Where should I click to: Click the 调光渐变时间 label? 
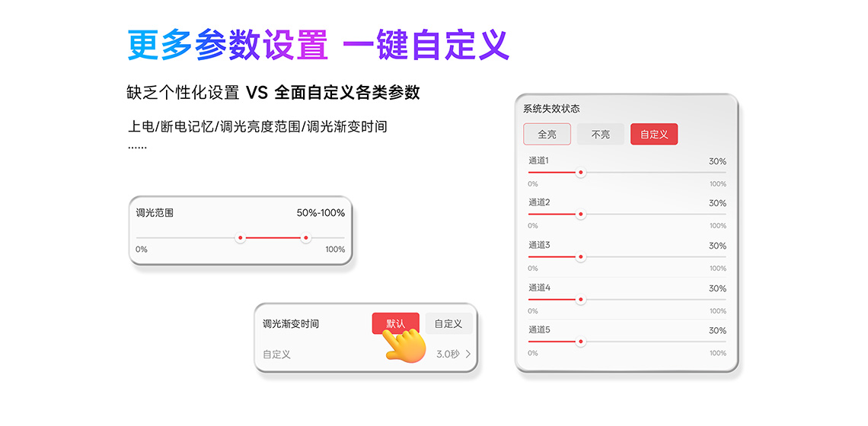(291, 324)
